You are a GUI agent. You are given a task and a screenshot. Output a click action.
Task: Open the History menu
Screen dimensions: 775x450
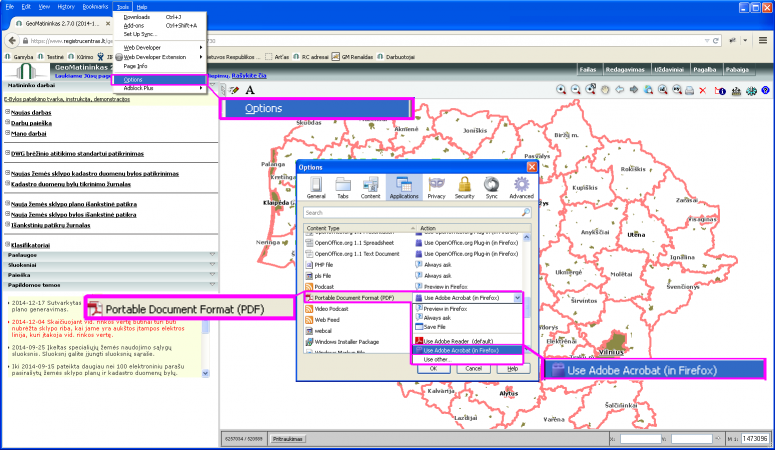coord(66,7)
